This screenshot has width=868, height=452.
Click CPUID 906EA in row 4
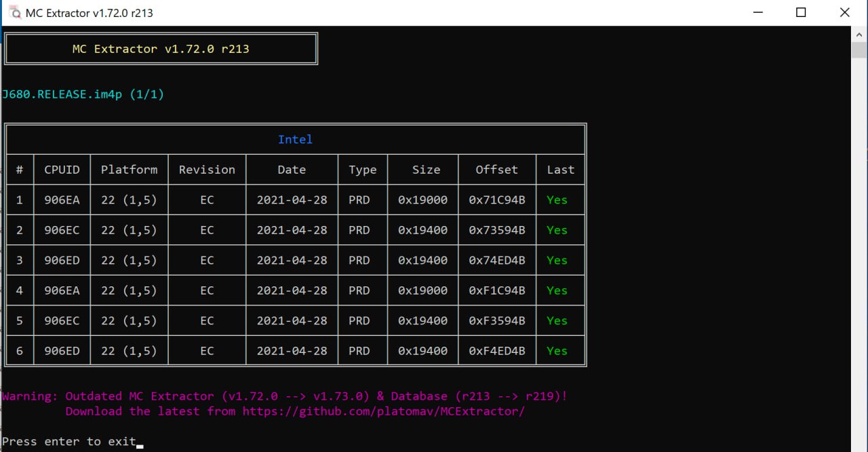62,290
